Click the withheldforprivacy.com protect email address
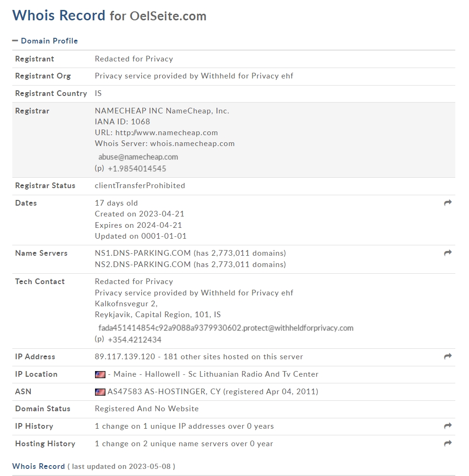Screen dimensions: 469x476 coord(226,328)
